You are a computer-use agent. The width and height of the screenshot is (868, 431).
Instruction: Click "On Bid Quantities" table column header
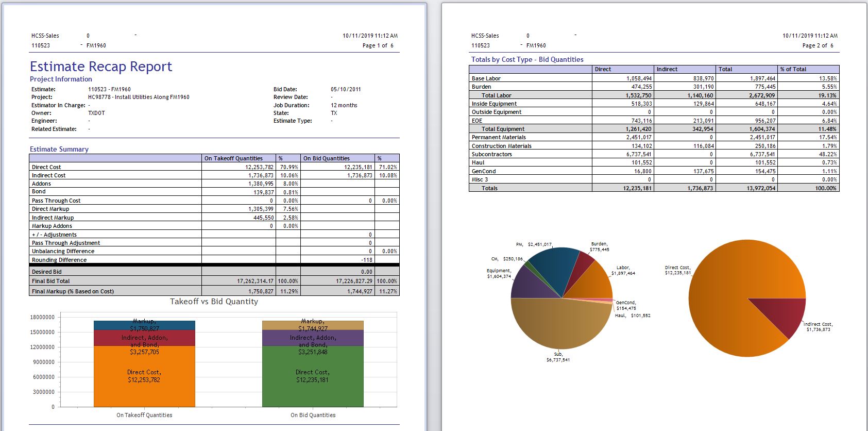coord(326,158)
